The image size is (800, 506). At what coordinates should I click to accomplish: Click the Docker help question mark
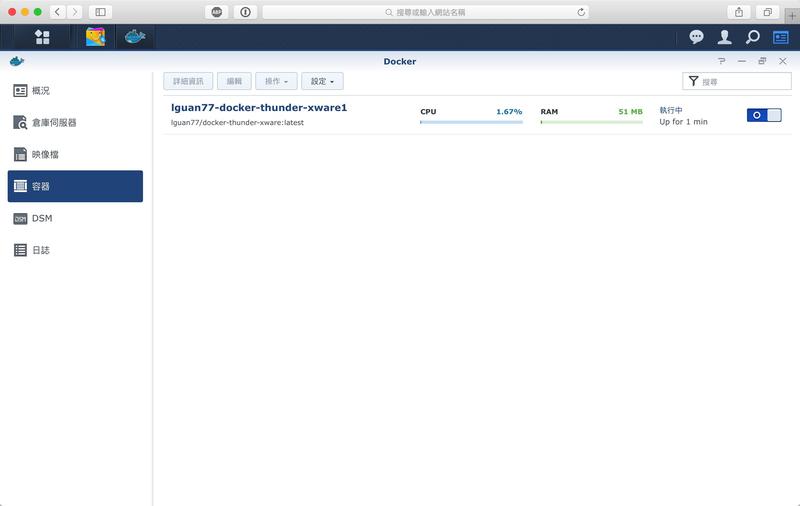click(x=721, y=61)
